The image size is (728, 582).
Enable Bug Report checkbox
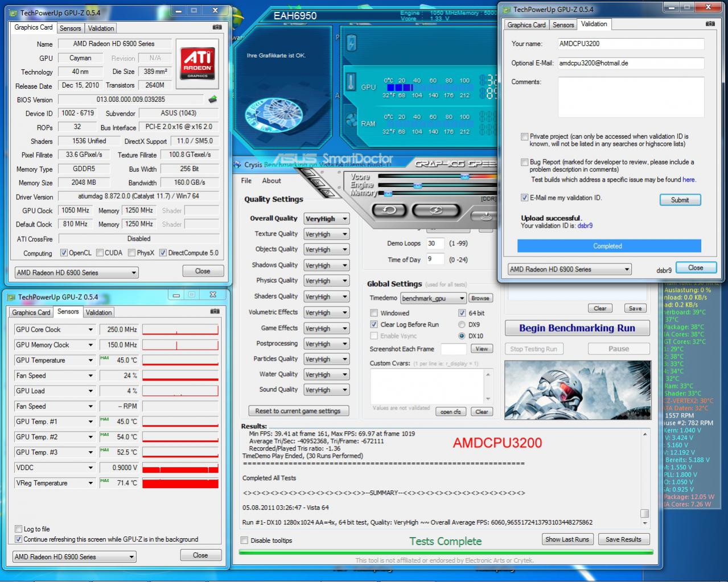[x=524, y=162]
